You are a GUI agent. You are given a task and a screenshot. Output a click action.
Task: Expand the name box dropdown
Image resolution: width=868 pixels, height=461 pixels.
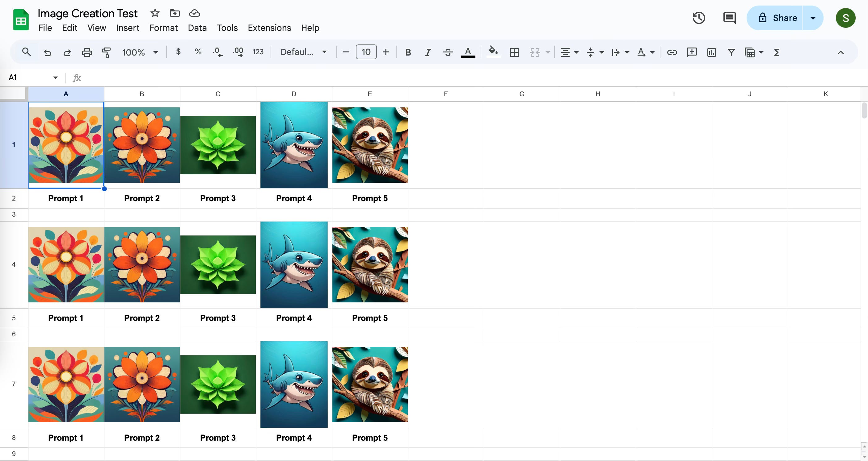click(56, 78)
